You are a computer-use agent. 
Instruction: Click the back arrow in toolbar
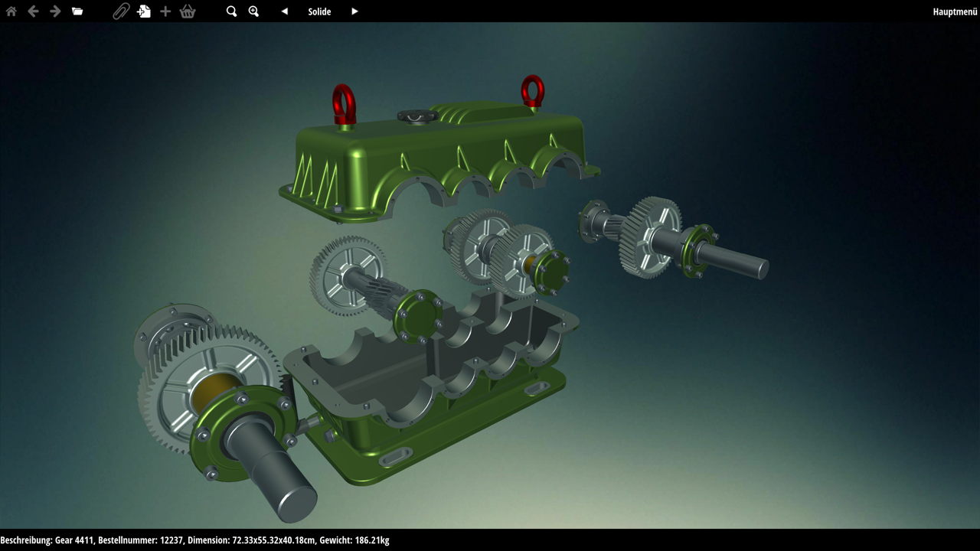33,11
